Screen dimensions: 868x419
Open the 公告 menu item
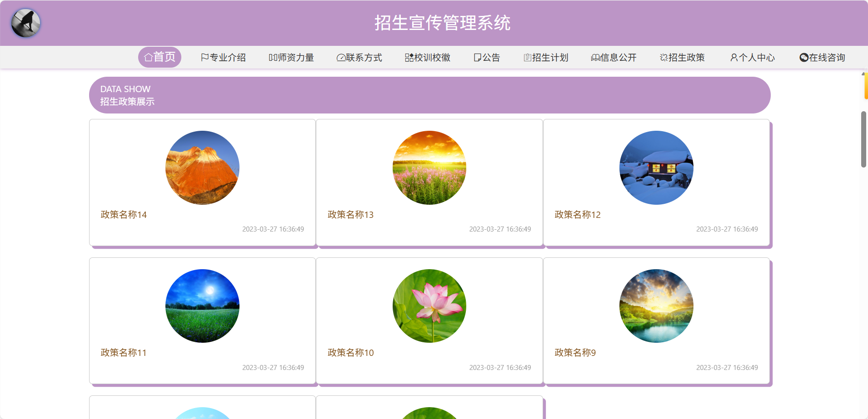487,58
